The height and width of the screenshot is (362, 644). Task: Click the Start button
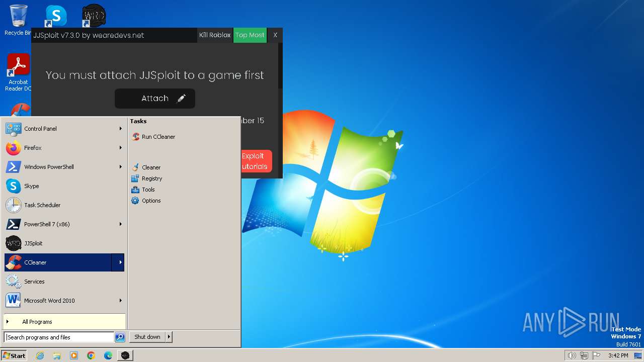pyautogui.click(x=14, y=355)
